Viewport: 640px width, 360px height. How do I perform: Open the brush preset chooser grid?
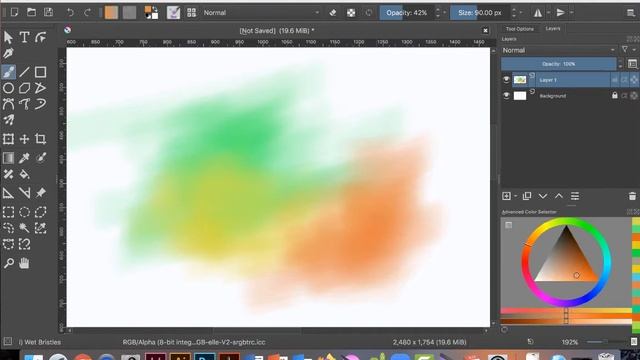(x=191, y=13)
